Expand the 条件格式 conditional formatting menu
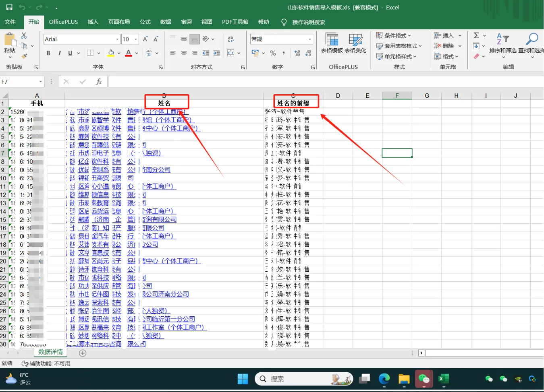The width and height of the screenshot is (544, 392). pyautogui.click(x=393, y=35)
